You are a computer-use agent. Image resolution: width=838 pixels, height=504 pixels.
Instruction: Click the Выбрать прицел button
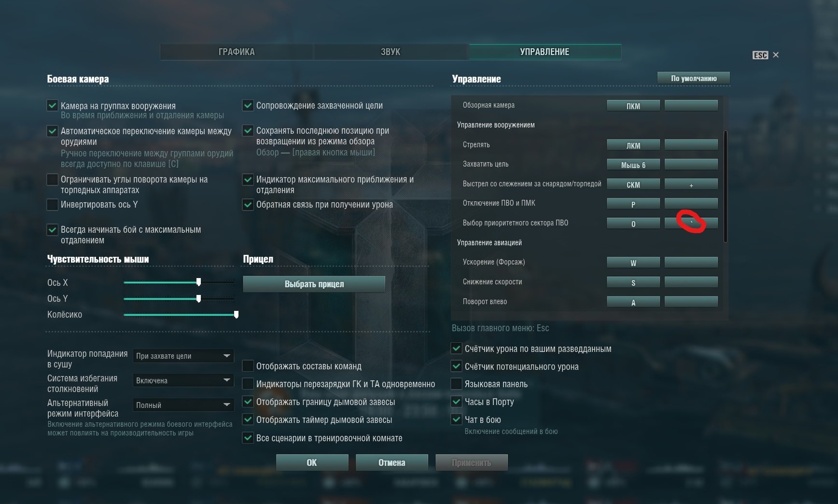point(314,284)
